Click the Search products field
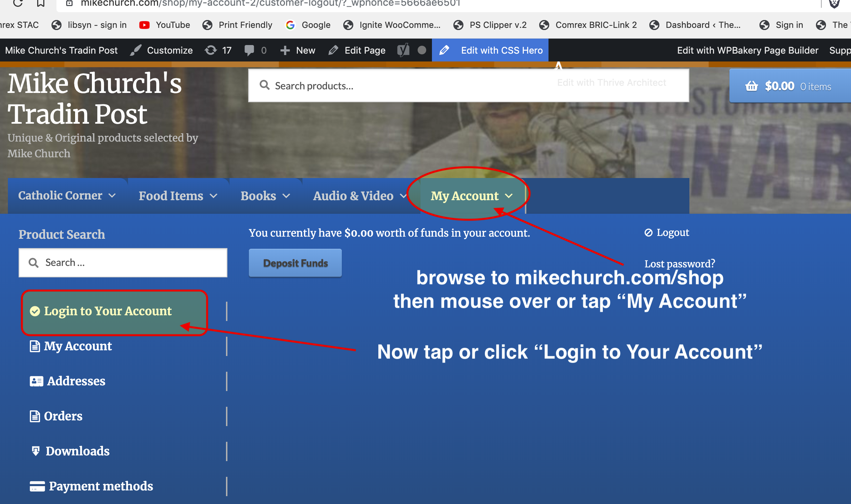The image size is (851, 504). point(468,86)
